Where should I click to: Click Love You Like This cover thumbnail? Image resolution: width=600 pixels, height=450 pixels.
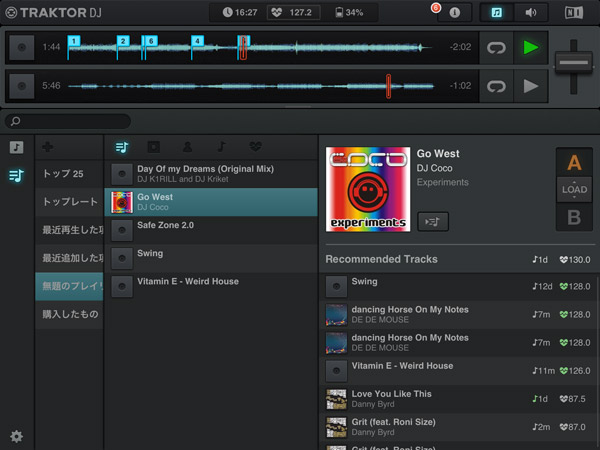[x=336, y=399]
